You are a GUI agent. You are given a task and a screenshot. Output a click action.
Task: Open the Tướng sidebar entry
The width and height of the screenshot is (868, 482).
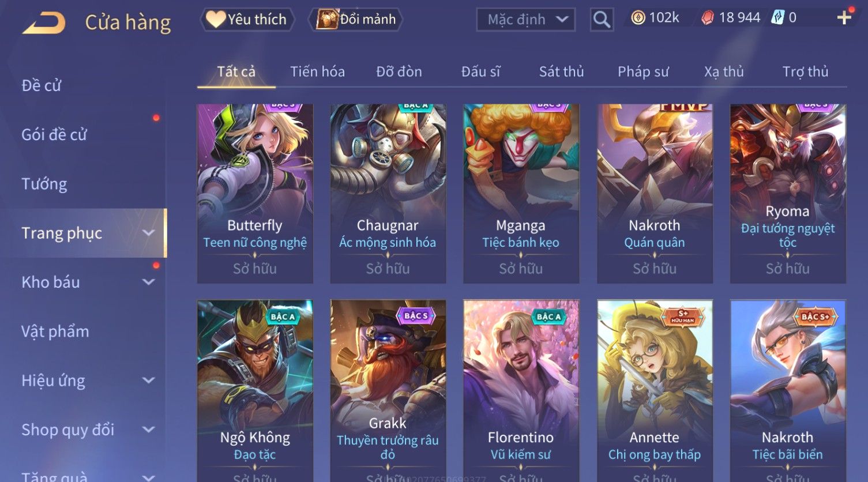point(44,184)
